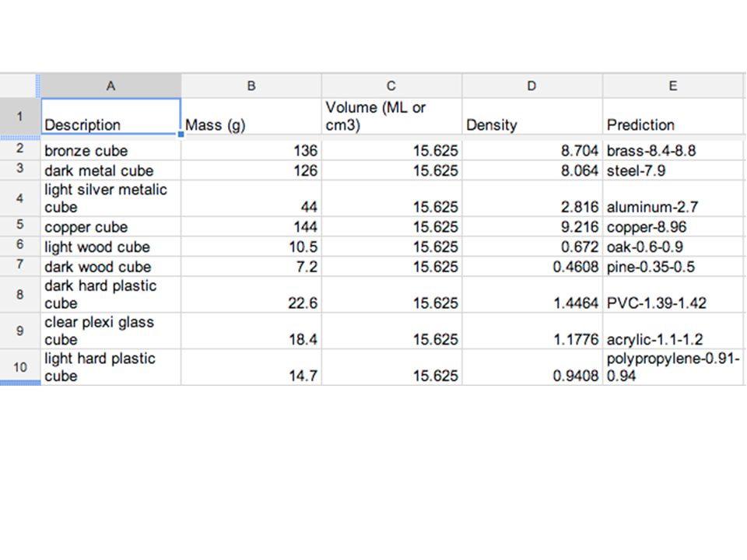Select the select-all corner box
The width and height of the screenshot is (747, 560).
[20, 86]
